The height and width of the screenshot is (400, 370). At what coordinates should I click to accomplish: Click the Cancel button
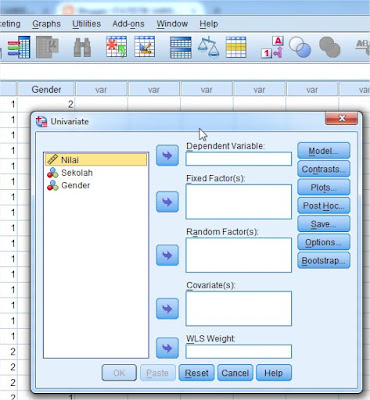[x=235, y=373]
